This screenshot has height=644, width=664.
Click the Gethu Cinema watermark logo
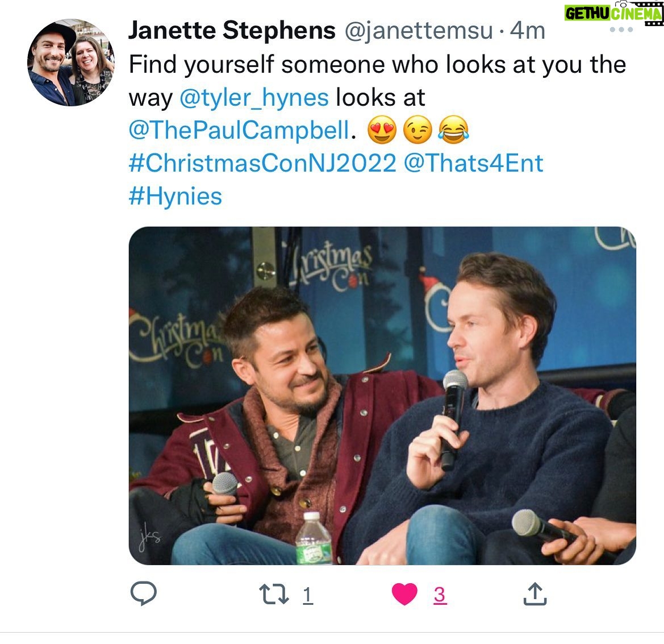[x=613, y=13]
